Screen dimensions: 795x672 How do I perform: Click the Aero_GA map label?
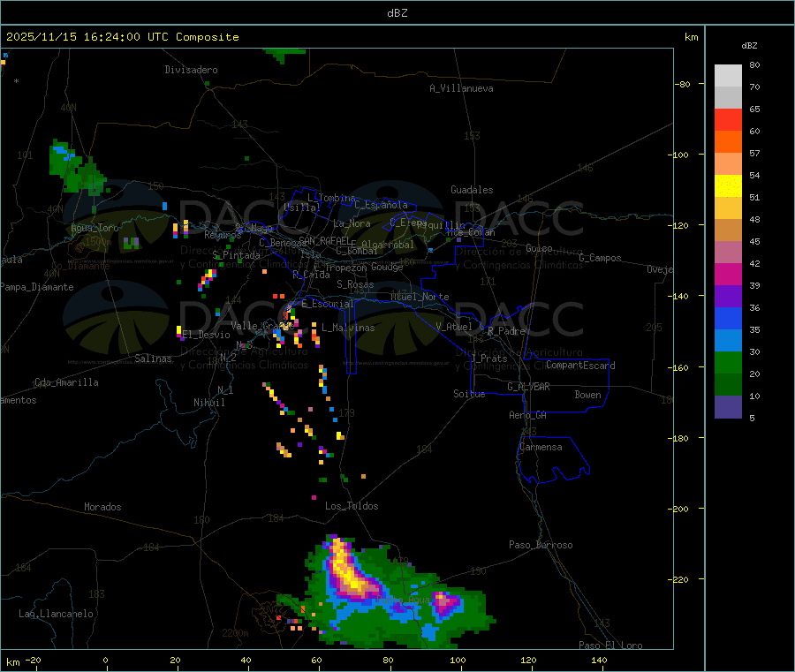click(528, 415)
